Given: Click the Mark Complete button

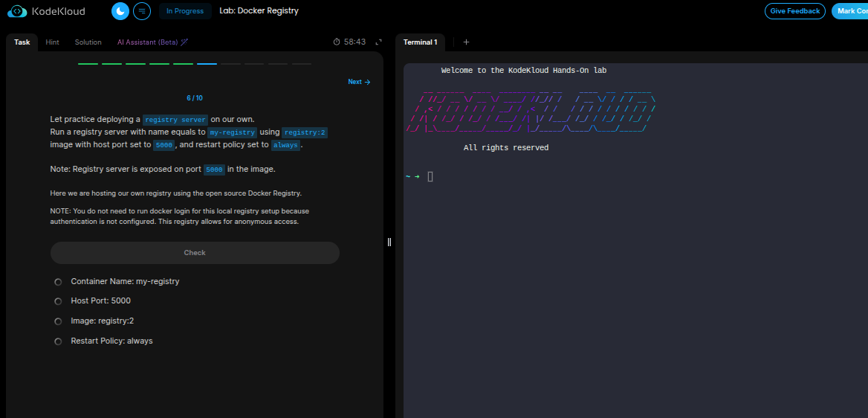Looking at the screenshot, I should click(849, 11).
